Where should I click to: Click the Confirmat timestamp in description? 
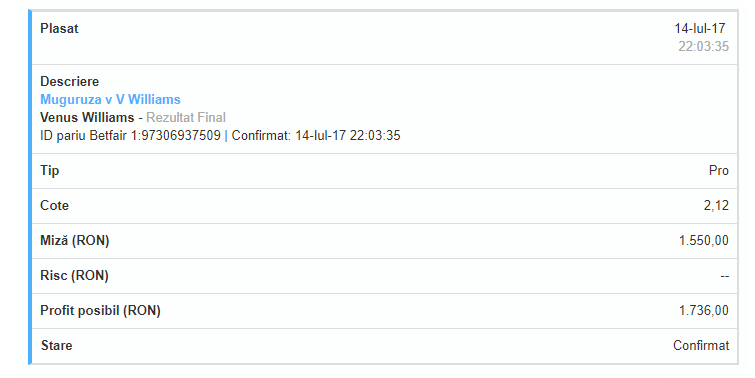[x=316, y=135]
